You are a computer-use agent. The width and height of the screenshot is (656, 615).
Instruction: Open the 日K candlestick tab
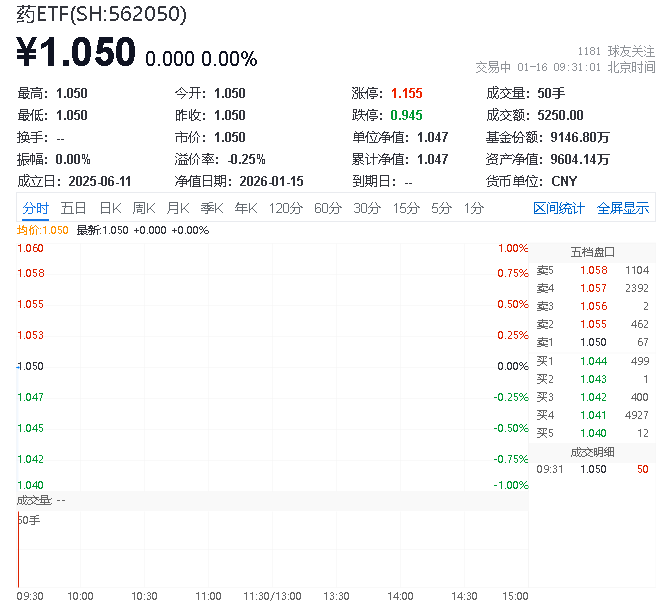[110, 208]
